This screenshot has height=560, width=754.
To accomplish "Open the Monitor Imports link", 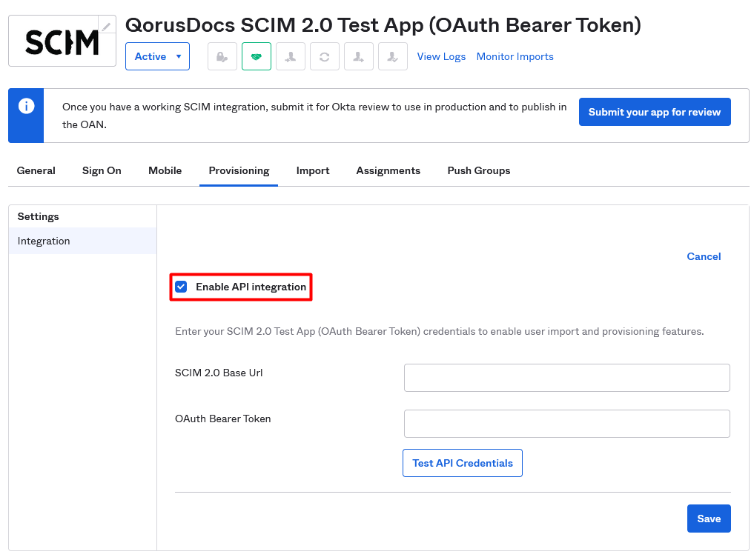I will click(x=515, y=57).
